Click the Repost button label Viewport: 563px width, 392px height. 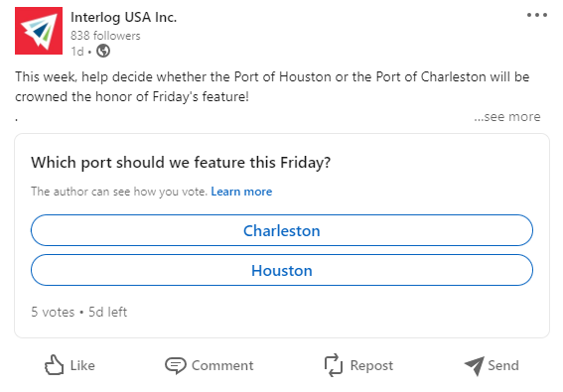click(x=371, y=366)
